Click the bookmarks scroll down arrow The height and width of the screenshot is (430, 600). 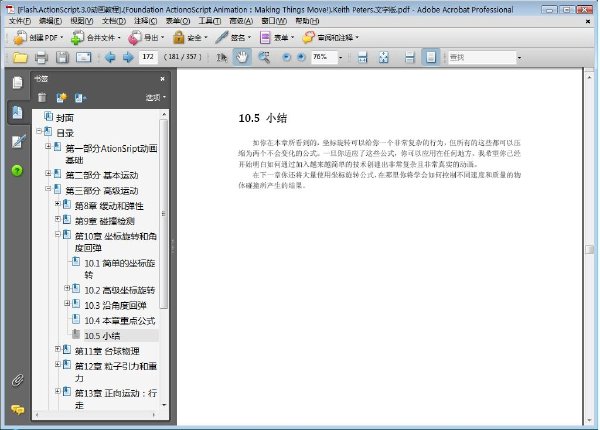point(164,405)
